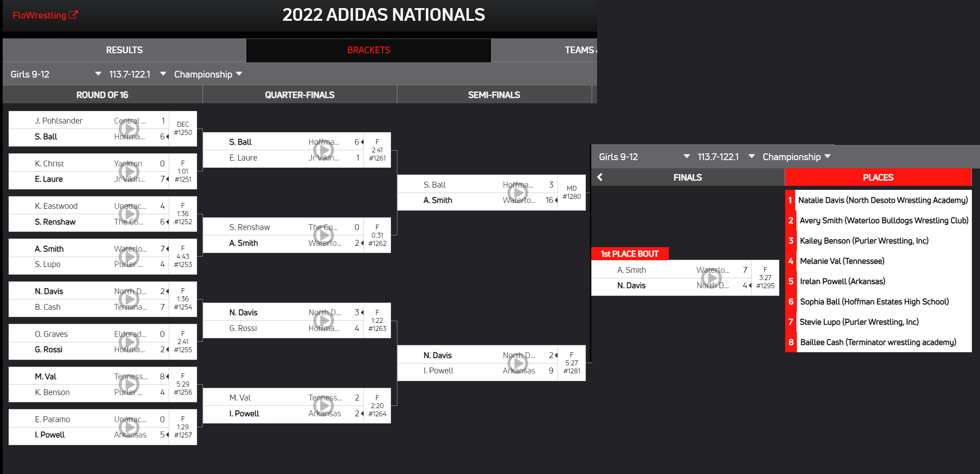
Task: Open the TEAMS tab
Action: click(x=580, y=50)
